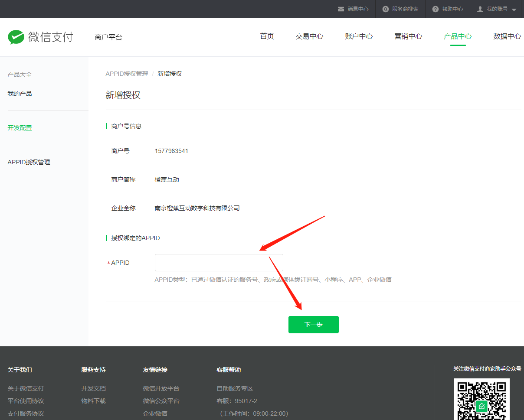Click the user avatar icon for 我的账号
This screenshot has width=524, height=420.
pyautogui.click(x=480, y=9)
